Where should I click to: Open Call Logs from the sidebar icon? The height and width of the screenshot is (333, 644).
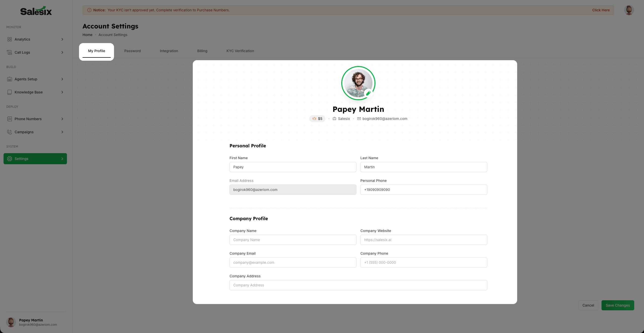[x=9, y=52]
